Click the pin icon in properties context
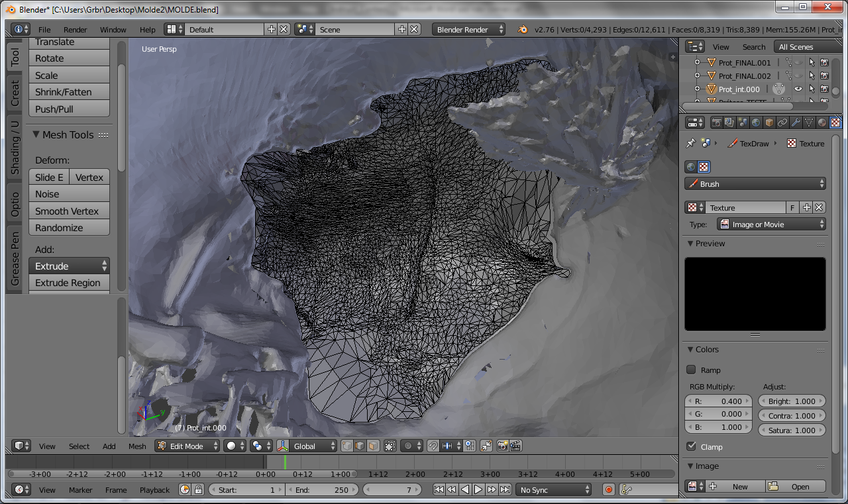848x504 pixels. coord(690,143)
